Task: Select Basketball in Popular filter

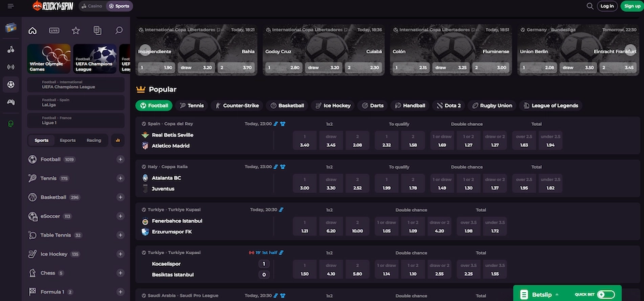Action: (x=287, y=106)
